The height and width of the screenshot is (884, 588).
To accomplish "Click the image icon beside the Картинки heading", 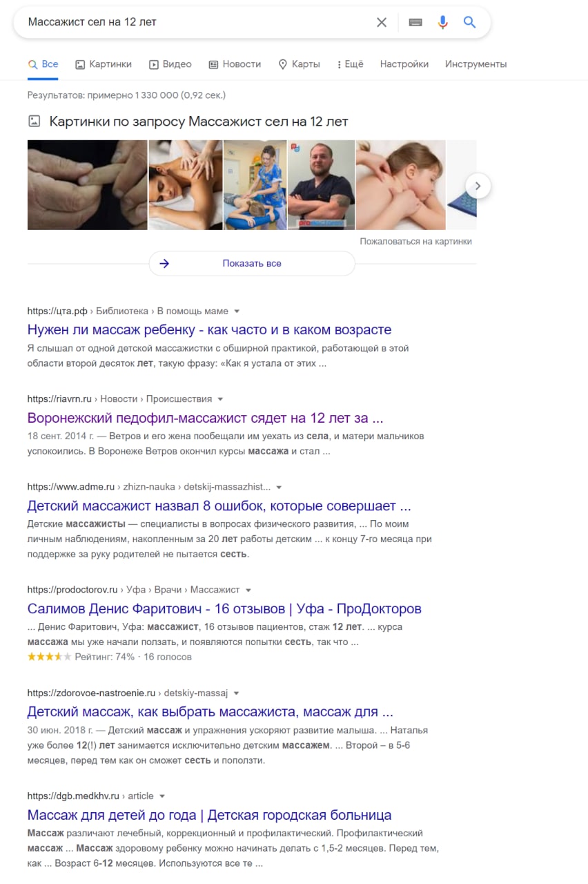I will [34, 122].
